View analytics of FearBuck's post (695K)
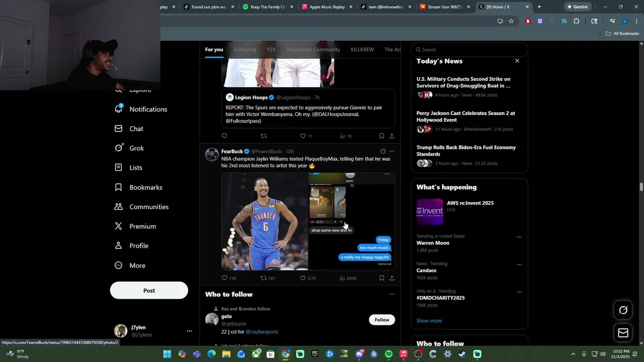 point(348,278)
